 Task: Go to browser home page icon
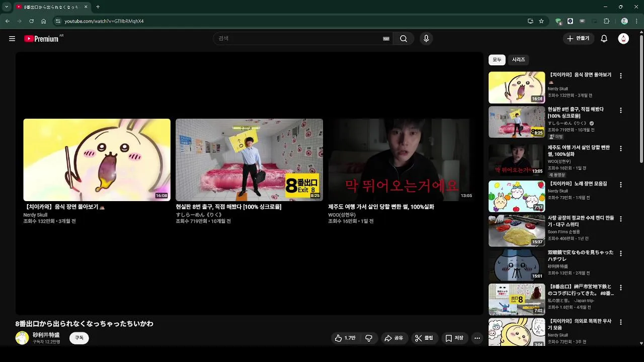pos(43,21)
